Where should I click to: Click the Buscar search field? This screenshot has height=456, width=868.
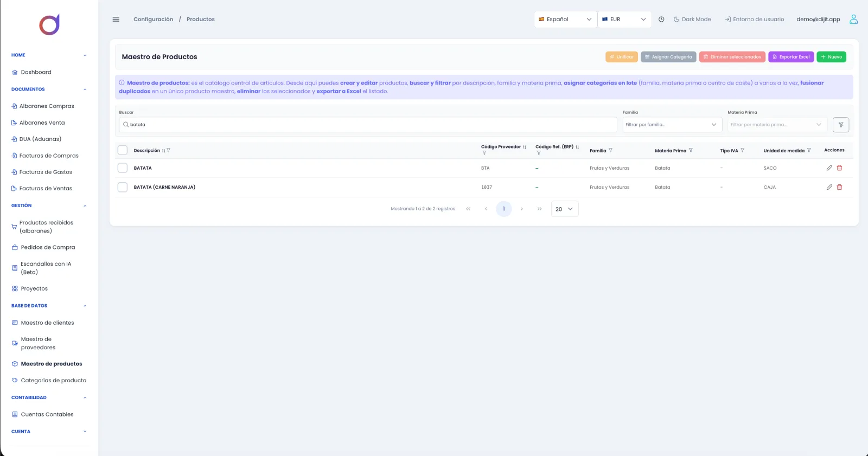click(x=368, y=125)
